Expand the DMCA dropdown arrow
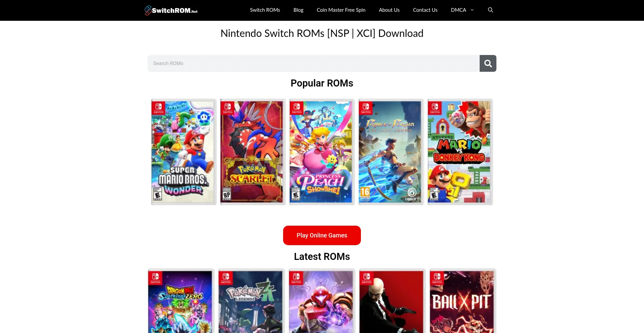Viewport: 644px width, 333px height. [472, 10]
